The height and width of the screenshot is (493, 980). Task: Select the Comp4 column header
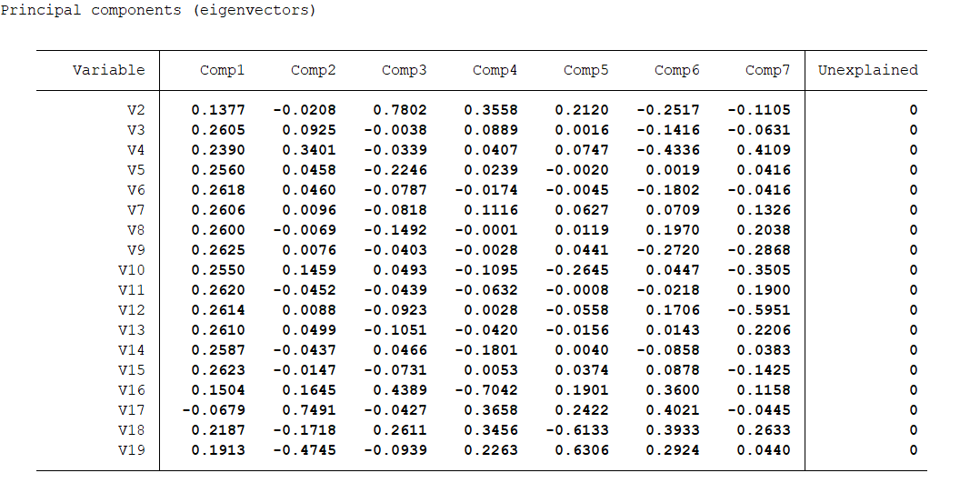(495, 70)
